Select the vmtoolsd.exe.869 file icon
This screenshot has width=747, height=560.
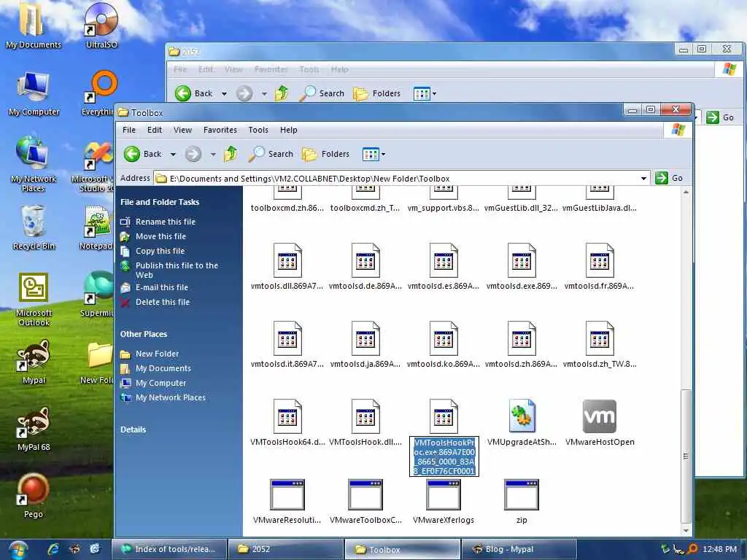[x=522, y=260]
